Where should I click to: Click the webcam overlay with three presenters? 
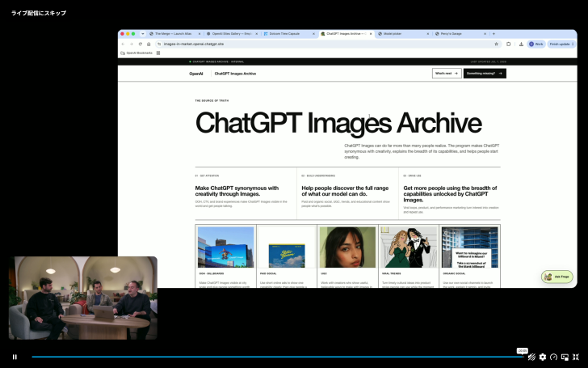[83, 298]
